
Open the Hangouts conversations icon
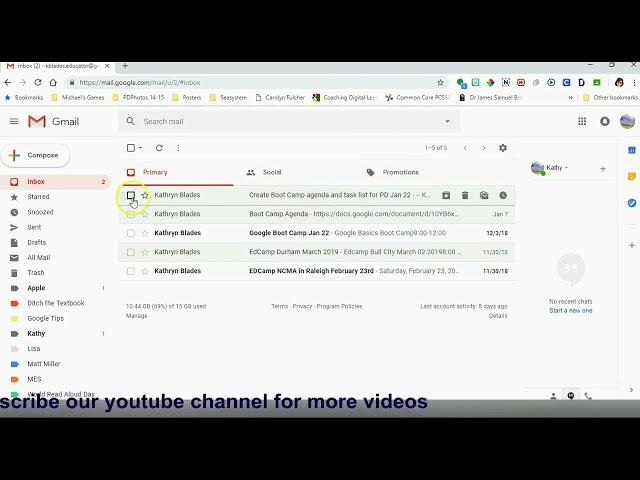pos(571,396)
